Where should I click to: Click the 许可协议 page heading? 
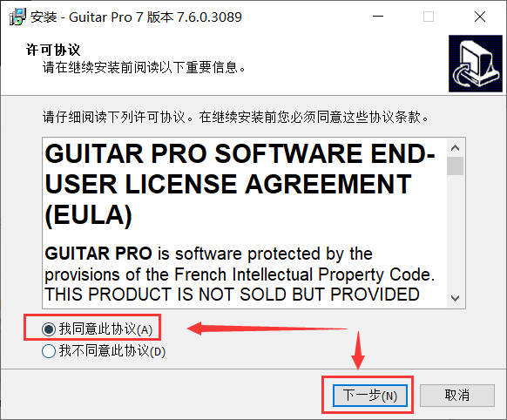[x=53, y=50]
